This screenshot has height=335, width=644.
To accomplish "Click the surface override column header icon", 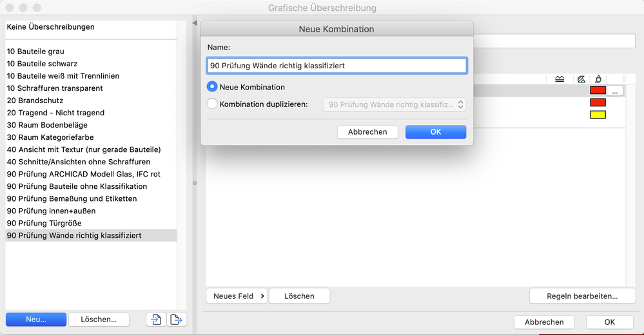I will pyautogui.click(x=598, y=79).
